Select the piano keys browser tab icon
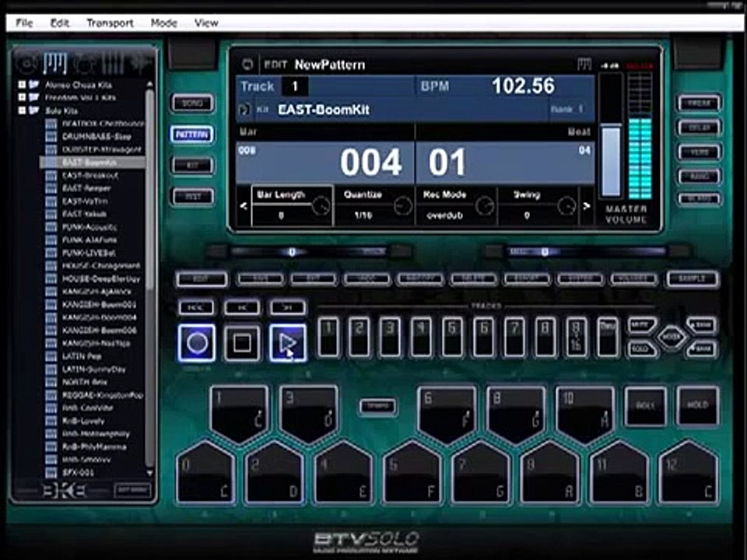This screenshot has width=747, height=560. tap(55, 63)
